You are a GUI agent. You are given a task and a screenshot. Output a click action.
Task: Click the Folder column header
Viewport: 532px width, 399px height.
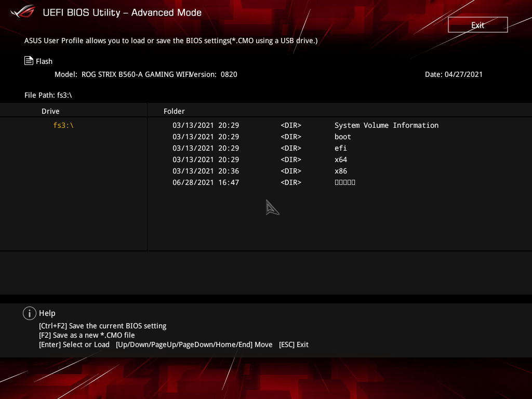pyautogui.click(x=174, y=111)
